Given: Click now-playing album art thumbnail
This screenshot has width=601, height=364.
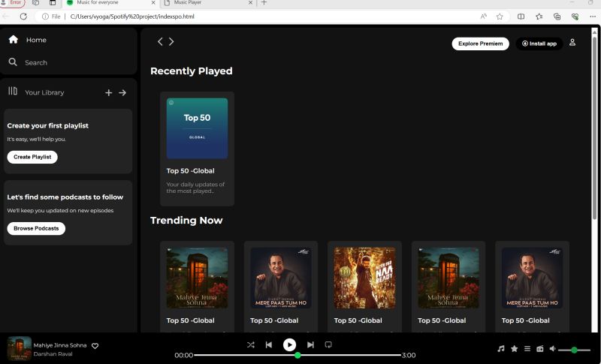Looking at the screenshot, I should (20, 348).
